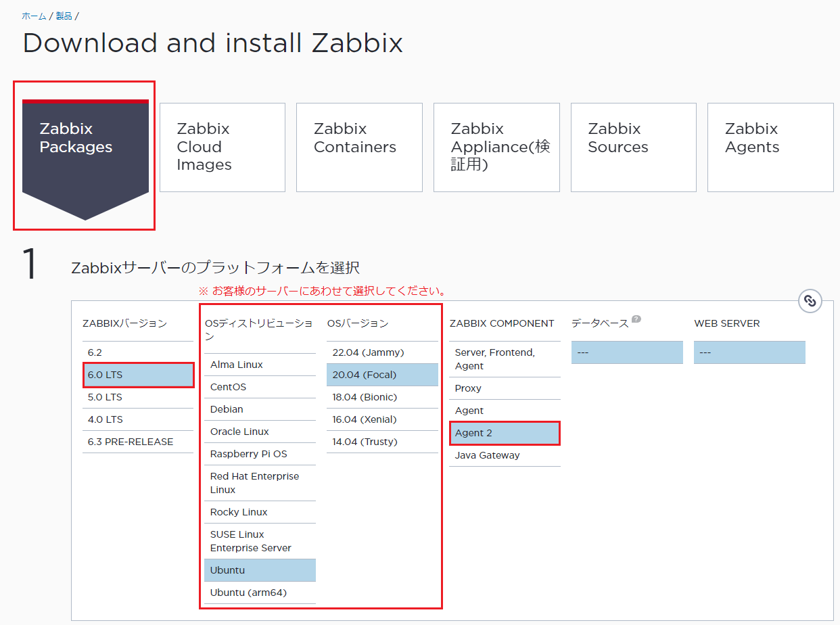Open the Zabbix Agents section
840x625 pixels.
tap(770, 147)
